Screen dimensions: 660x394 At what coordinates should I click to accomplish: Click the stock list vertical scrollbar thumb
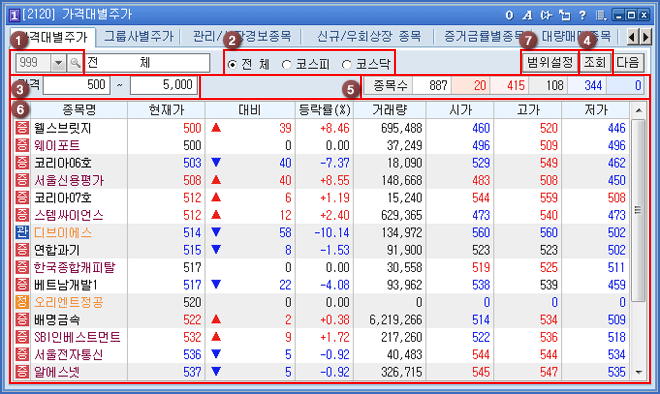pyautogui.click(x=638, y=210)
